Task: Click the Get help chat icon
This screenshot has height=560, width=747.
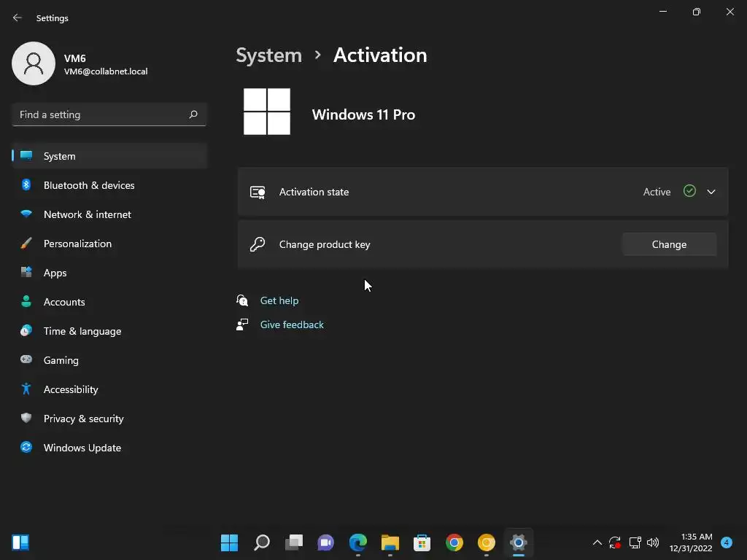Action: click(x=242, y=300)
